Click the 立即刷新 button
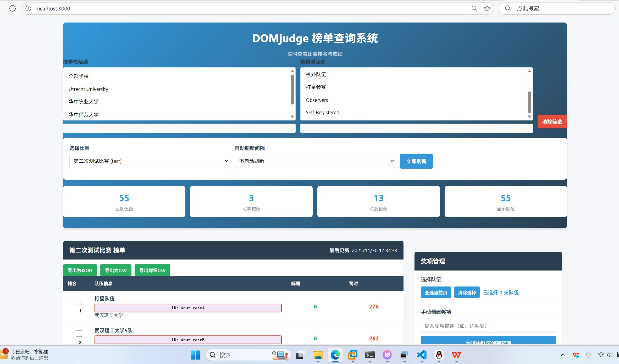This screenshot has height=364, width=619. click(x=416, y=161)
